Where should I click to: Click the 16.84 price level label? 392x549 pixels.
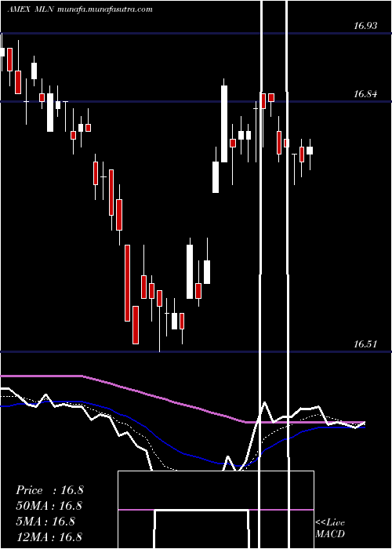[365, 94]
